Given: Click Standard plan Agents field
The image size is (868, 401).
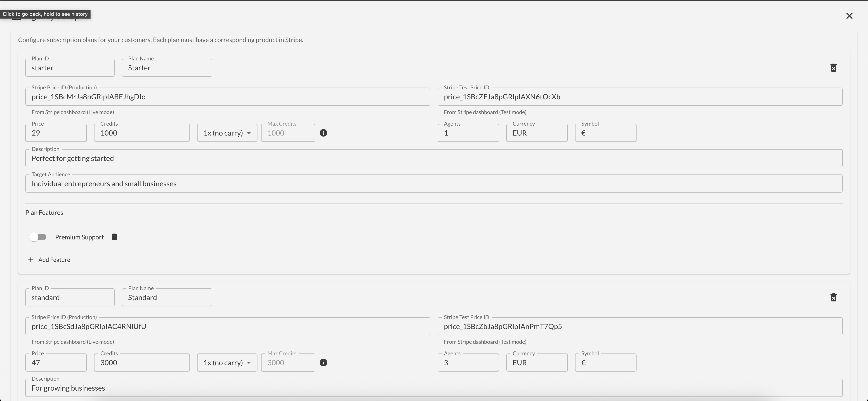Looking at the screenshot, I should coord(468,363).
